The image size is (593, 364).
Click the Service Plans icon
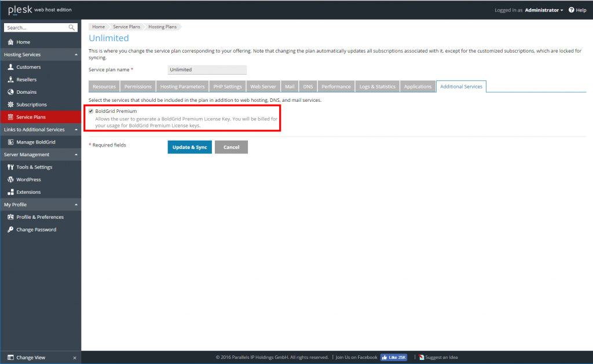[x=10, y=117]
